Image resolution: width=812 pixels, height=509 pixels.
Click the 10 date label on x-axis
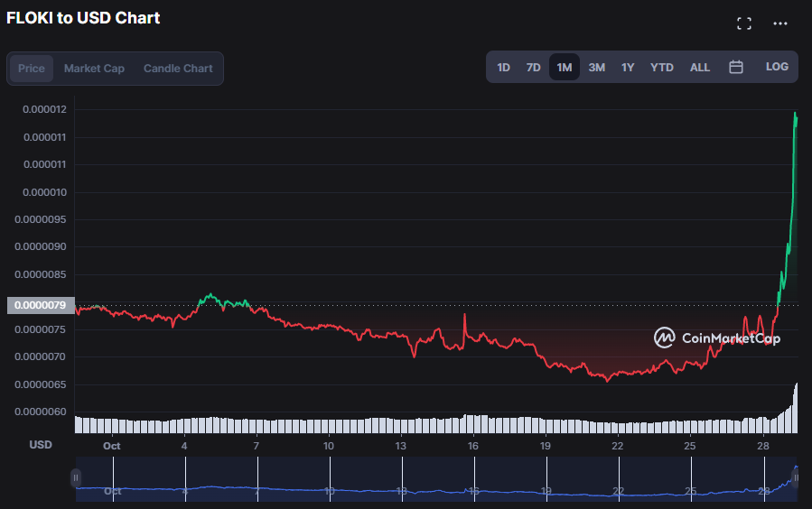(x=328, y=446)
